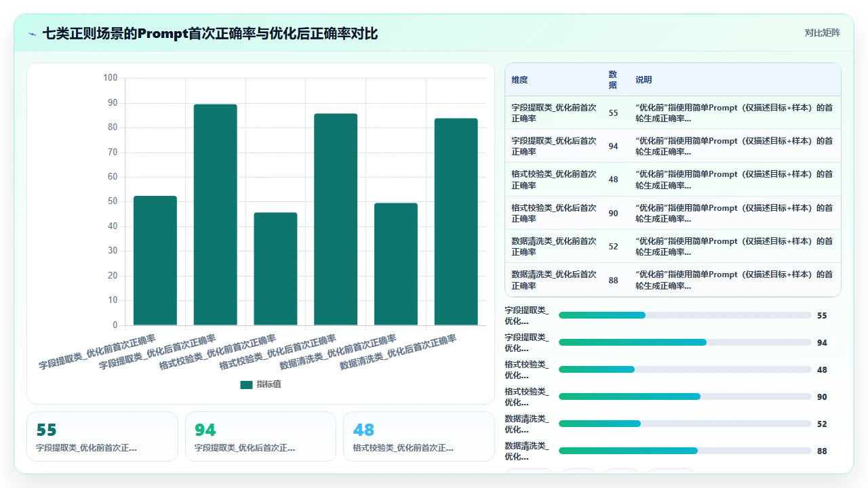Click x-axis label 数据清洗类_优化后首次正确率
The width and height of the screenshot is (868, 488).
pyautogui.click(x=398, y=351)
